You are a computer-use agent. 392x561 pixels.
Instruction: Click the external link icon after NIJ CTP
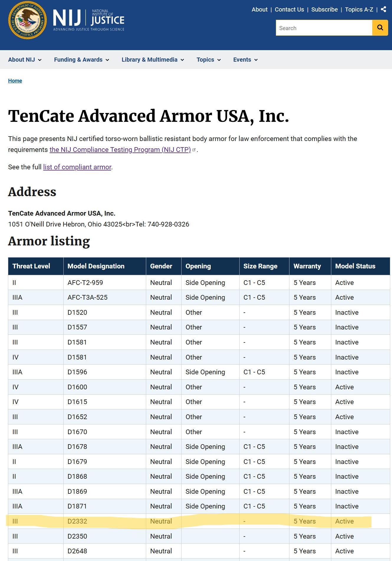point(194,150)
